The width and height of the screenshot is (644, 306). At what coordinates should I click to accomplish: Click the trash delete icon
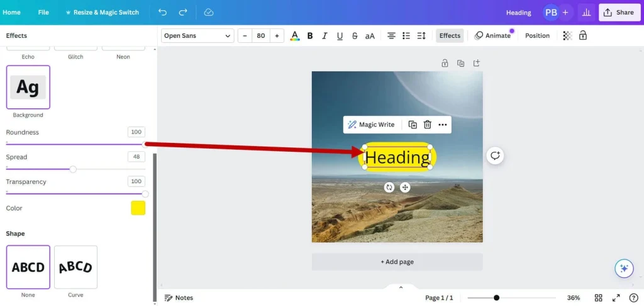[x=428, y=125]
